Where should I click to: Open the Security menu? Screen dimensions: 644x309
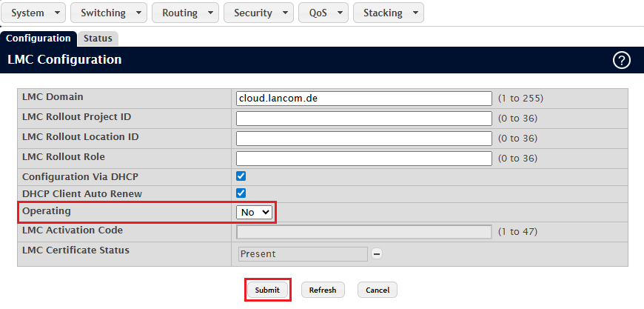point(258,13)
